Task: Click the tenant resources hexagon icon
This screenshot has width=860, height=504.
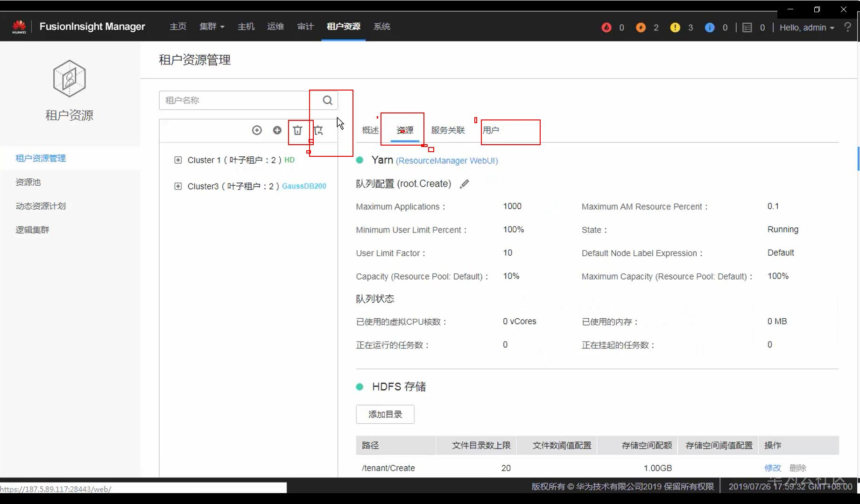Action: pos(69,78)
